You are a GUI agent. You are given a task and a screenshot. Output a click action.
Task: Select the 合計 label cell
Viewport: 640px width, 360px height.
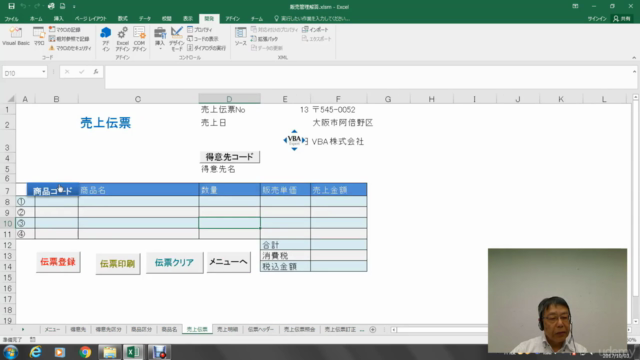[x=285, y=245]
